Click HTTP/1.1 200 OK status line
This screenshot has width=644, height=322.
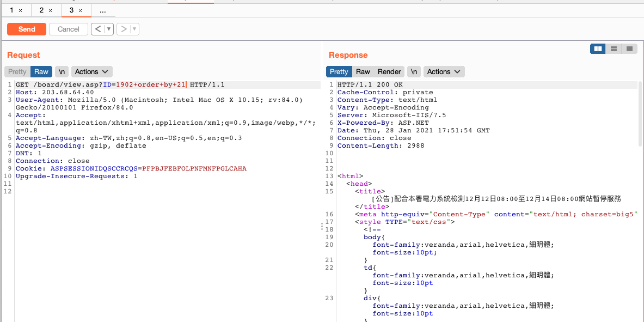click(370, 84)
